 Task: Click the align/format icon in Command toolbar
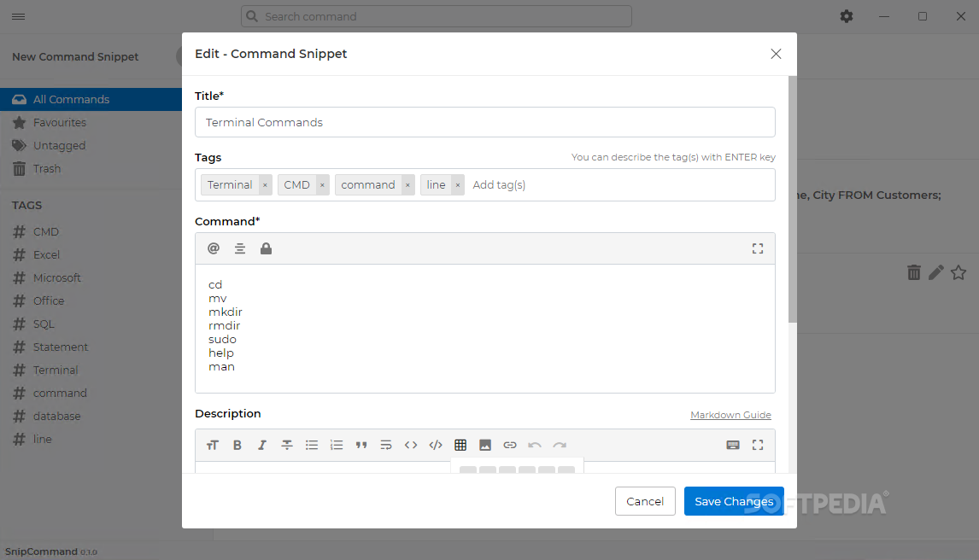coord(240,248)
